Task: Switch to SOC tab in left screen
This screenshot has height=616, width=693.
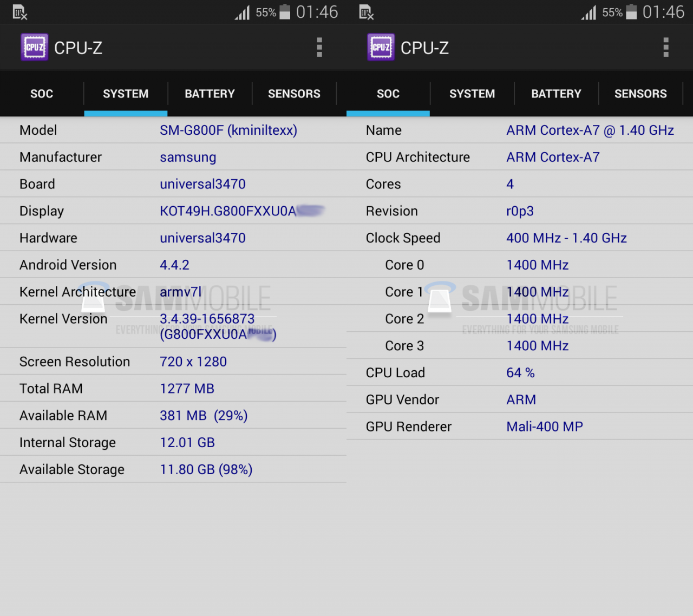Action: point(42,94)
